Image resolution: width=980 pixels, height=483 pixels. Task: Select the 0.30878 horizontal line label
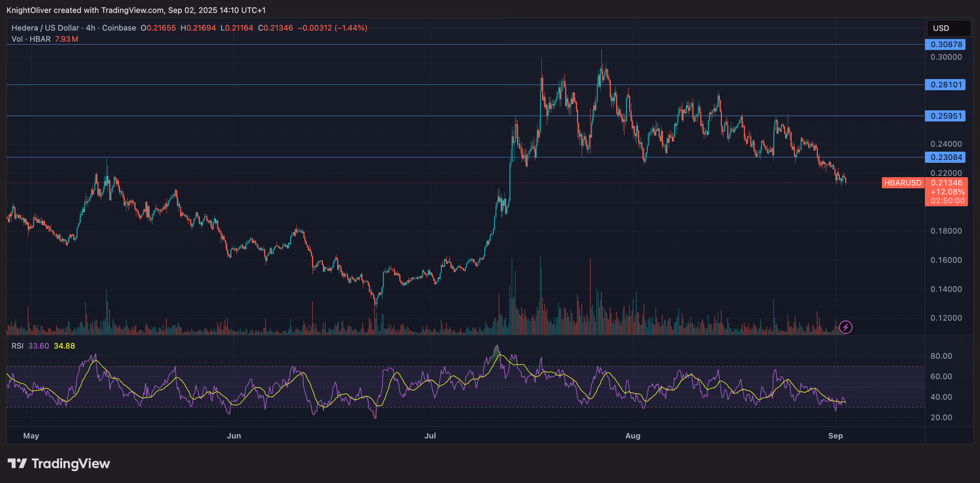click(x=945, y=45)
